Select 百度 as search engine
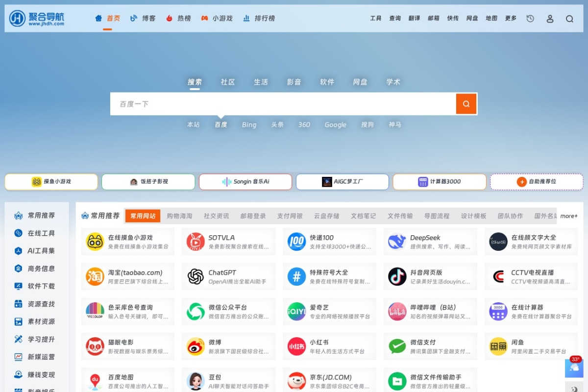Viewport: 588px width, 392px height. coord(221,125)
